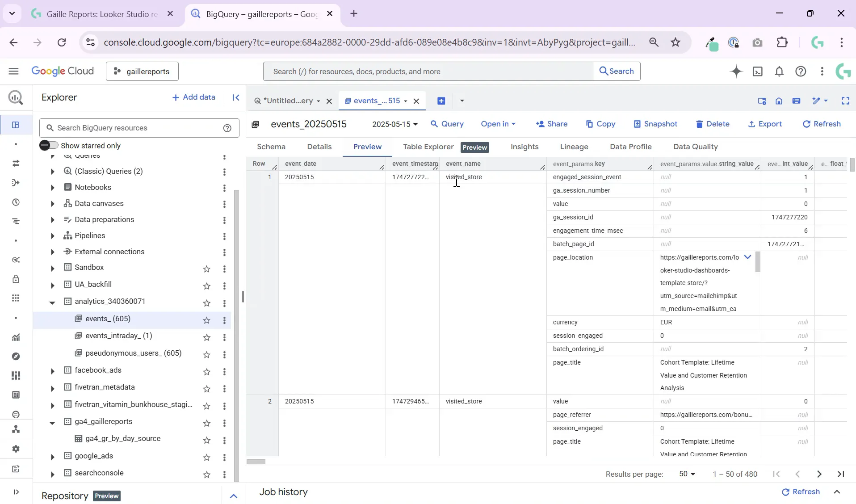Jump to last results page arrow
The width and height of the screenshot is (856, 504).
click(841, 474)
